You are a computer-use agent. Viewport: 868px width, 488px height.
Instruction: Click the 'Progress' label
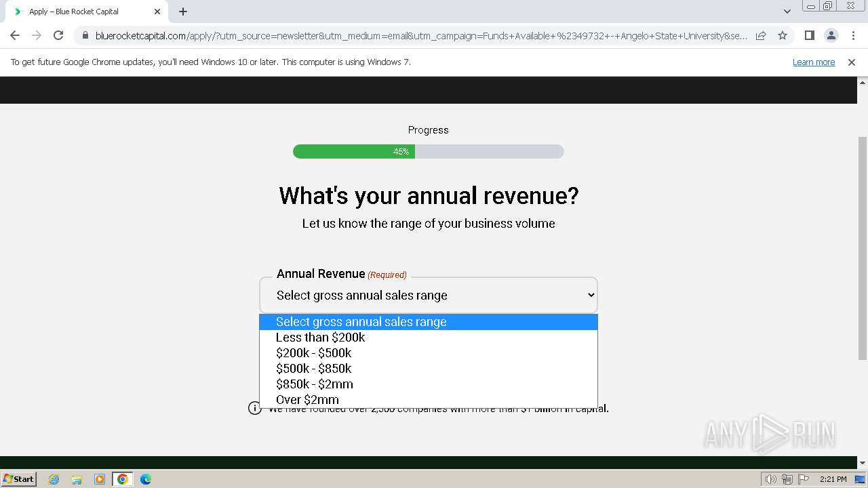tap(429, 130)
